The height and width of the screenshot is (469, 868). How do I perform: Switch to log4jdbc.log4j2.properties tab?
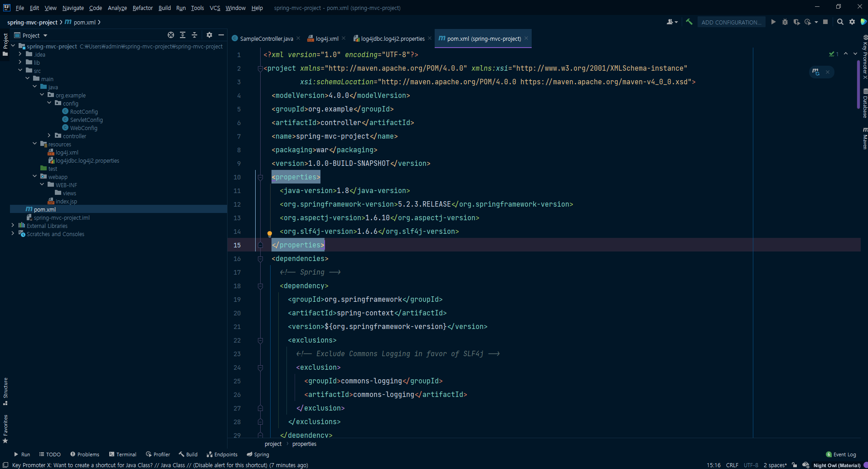click(x=389, y=39)
